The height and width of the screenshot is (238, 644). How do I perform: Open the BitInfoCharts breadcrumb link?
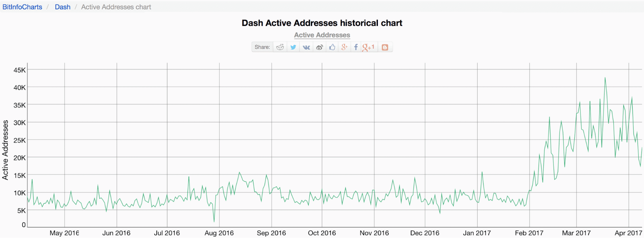click(x=22, y=7)
